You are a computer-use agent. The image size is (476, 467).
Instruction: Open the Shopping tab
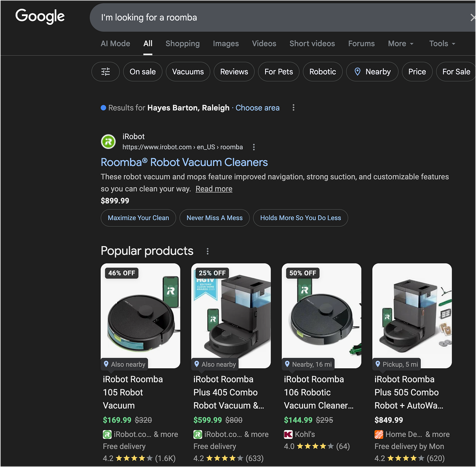[x=182, y=43]
